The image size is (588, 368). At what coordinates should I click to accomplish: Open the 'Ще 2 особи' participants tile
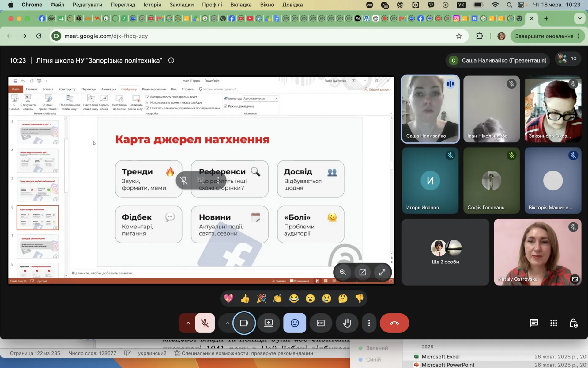point(445,252)
